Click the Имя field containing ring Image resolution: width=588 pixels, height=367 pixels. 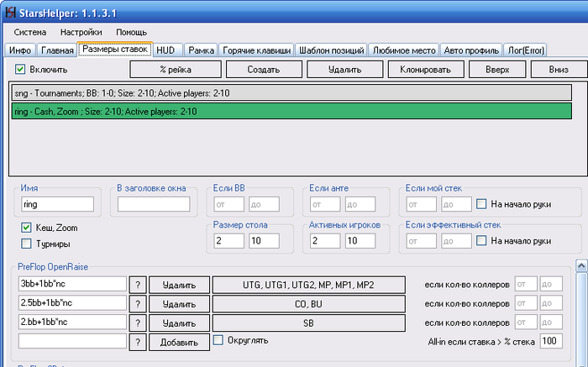[x=57, y=204]
